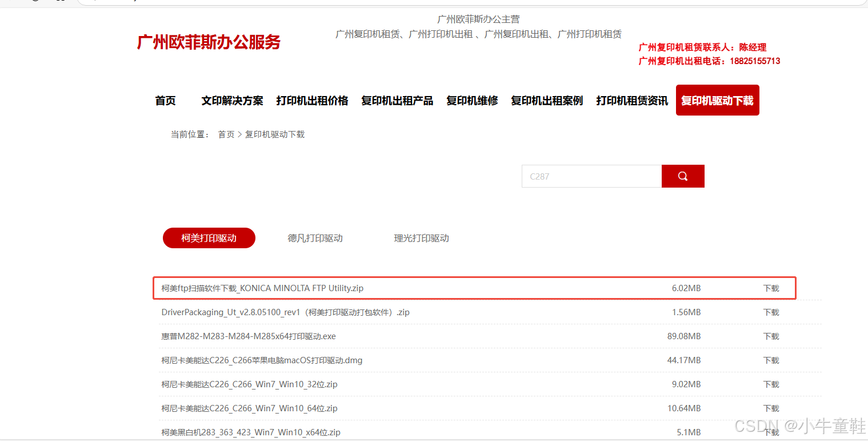
Task: Open 柯尼卡美能达C226_C266_Win7_Win10_64位.zip file name
Action: tap(249, 408)
